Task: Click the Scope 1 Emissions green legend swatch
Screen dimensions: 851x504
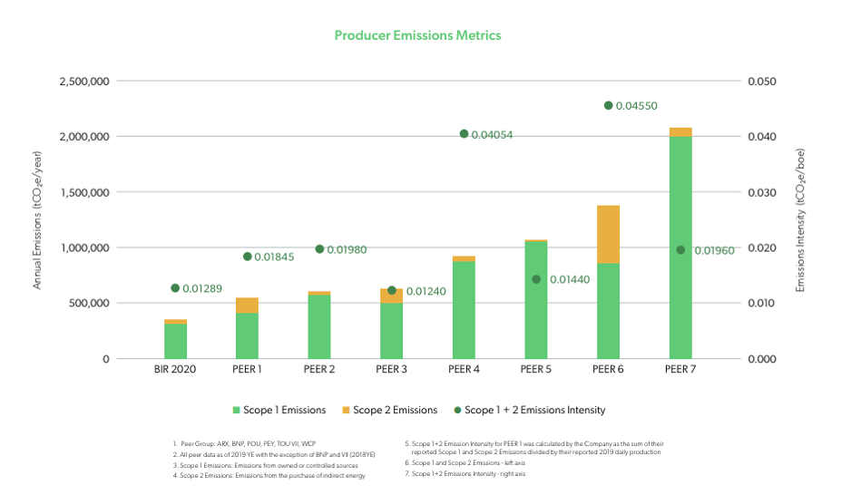Action: tap(238, 410)
